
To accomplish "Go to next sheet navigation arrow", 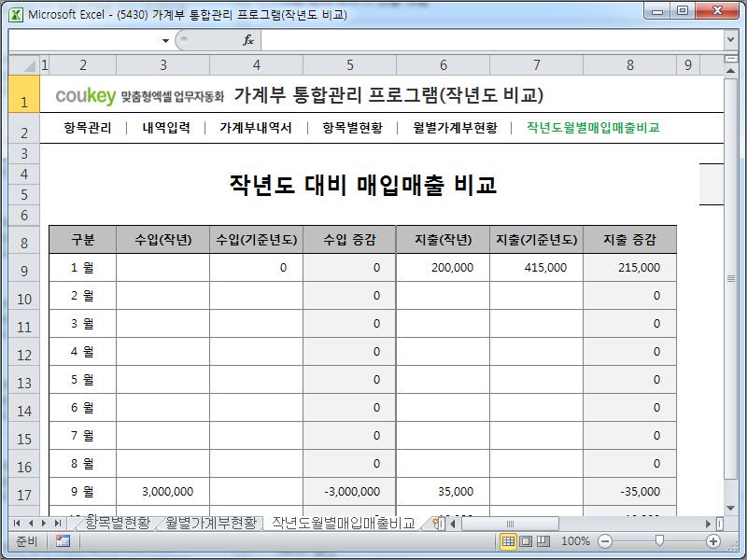I will tap(44, 524).
